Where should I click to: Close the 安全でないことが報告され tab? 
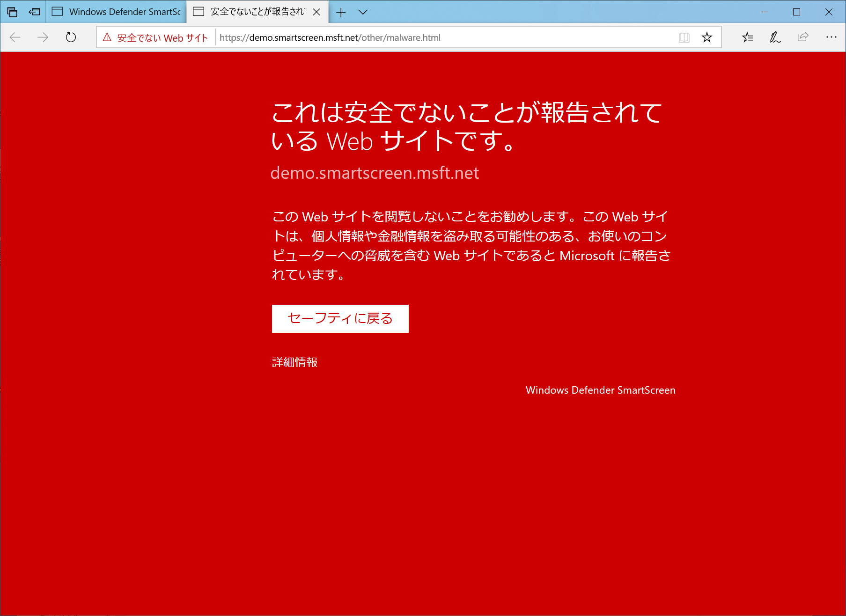[316, 12]
